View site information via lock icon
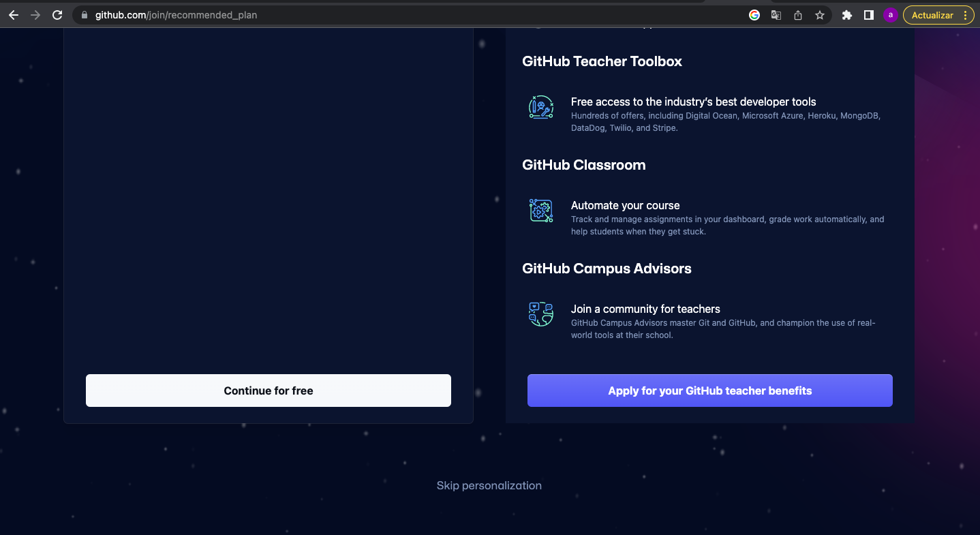980x535 pixels. click(85, 15)
